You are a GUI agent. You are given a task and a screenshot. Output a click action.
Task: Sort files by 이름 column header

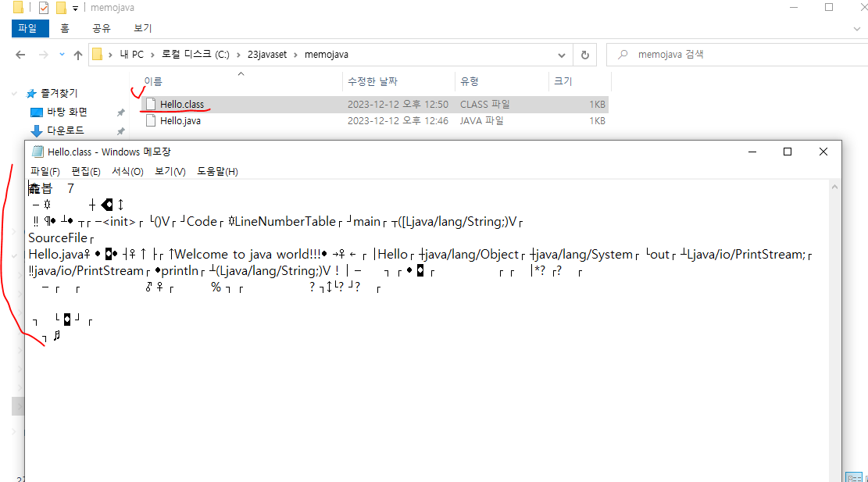pyautogui.click(x=153, y=81)
